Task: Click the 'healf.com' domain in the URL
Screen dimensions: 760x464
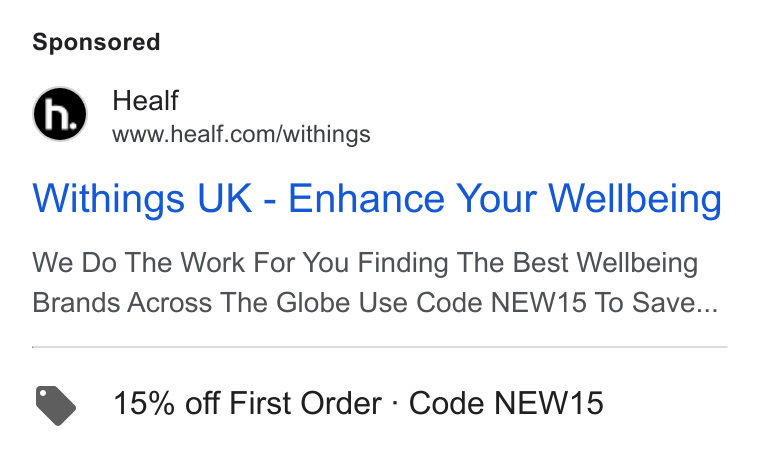Action: pos(222,134)
